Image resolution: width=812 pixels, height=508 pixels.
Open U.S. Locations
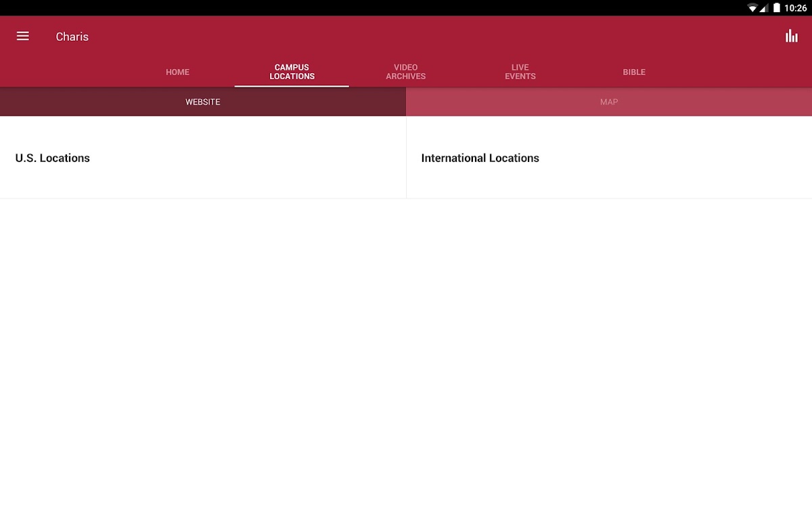pos(53,158)
